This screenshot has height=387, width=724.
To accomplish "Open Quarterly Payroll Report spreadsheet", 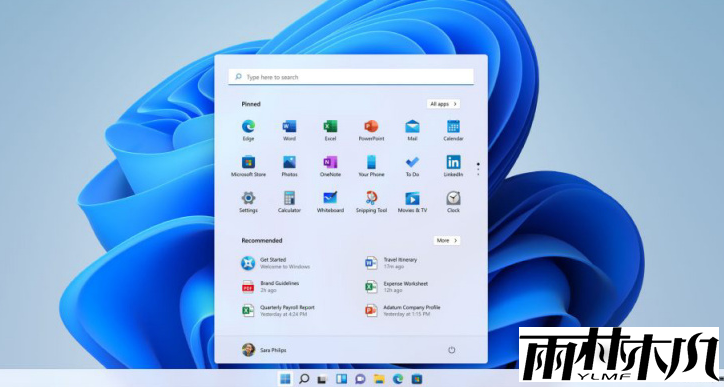I will tap(278, 310).
